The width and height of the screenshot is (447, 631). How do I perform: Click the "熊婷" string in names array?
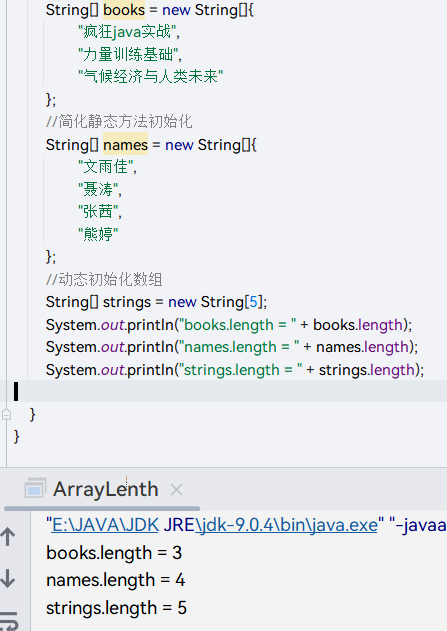pyautogui.click(x=98, y=234)
